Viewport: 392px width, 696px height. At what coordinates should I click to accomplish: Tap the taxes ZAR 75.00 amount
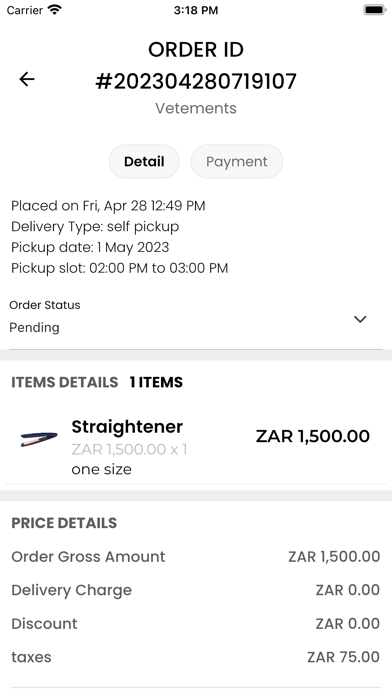click(343, 657)
